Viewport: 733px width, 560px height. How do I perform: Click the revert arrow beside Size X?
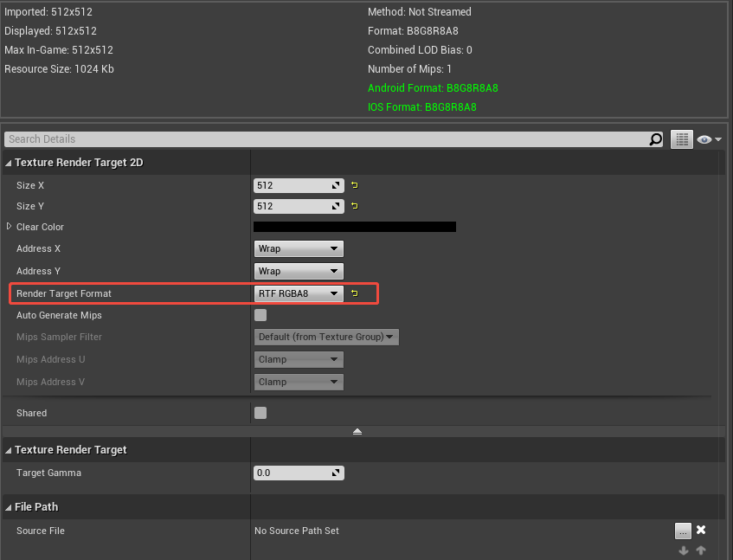(354, 185)
